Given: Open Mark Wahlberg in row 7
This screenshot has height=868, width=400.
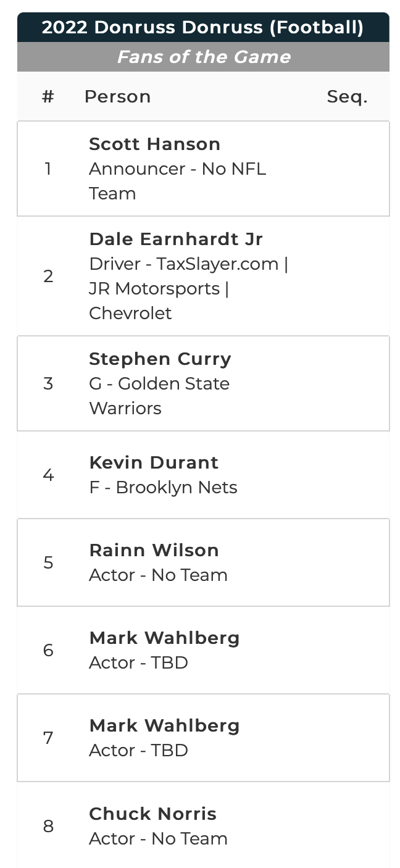Looking at the screenshot, I should coord(164,725).
